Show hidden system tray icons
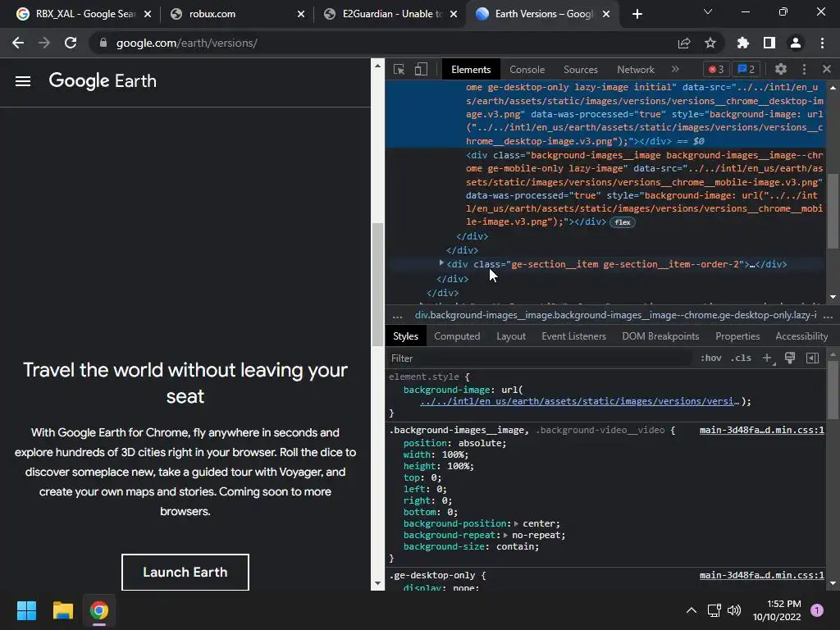840x630 pixels. (692, 610)
